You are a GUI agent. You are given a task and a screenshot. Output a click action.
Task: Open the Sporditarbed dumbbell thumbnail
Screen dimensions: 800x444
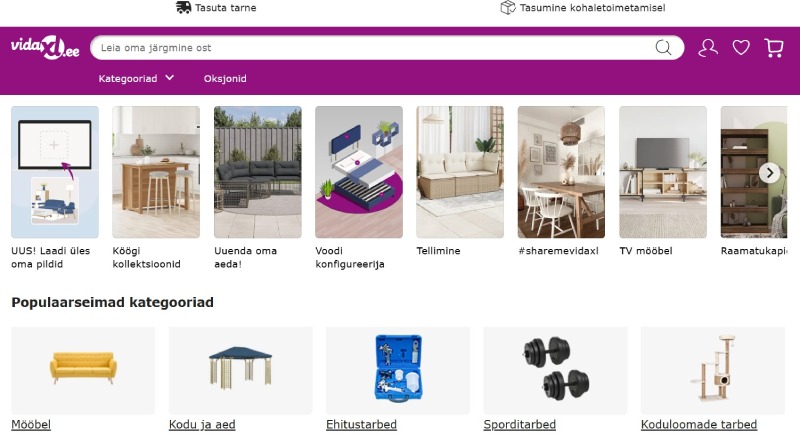pos(555,370)
